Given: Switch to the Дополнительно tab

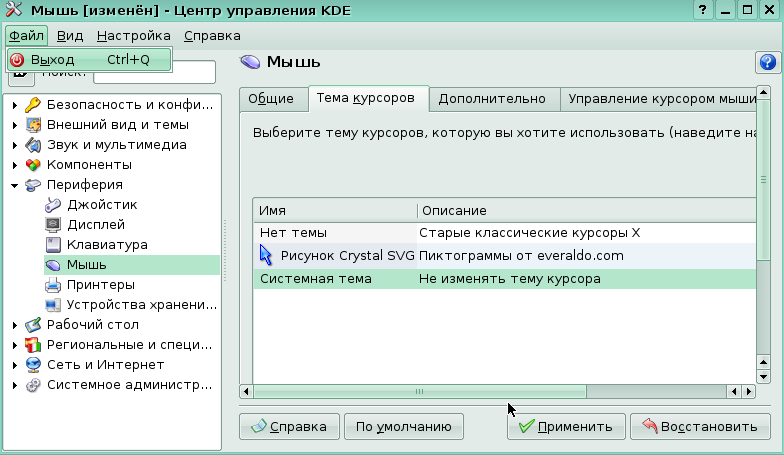Looking at the screenshot, I should point(492,98).
